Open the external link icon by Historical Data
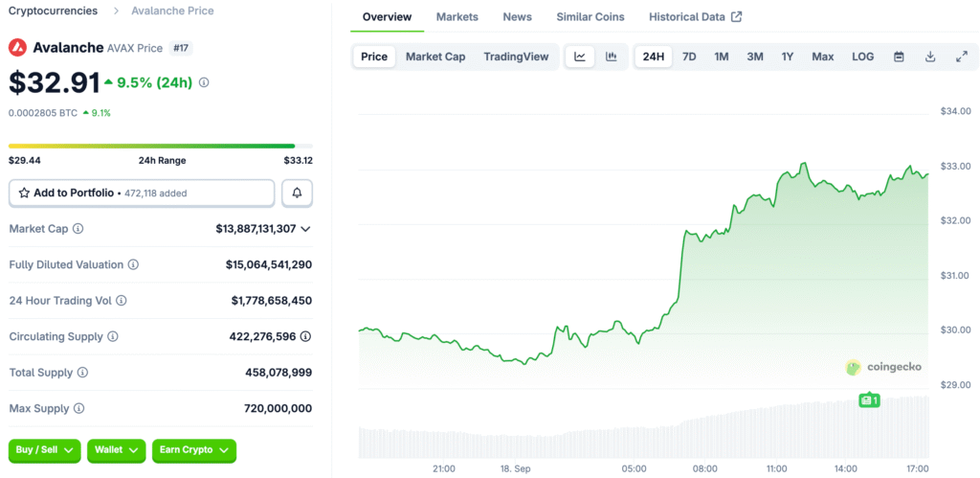Viewport: 980px width, 478px height. (737, 17)
